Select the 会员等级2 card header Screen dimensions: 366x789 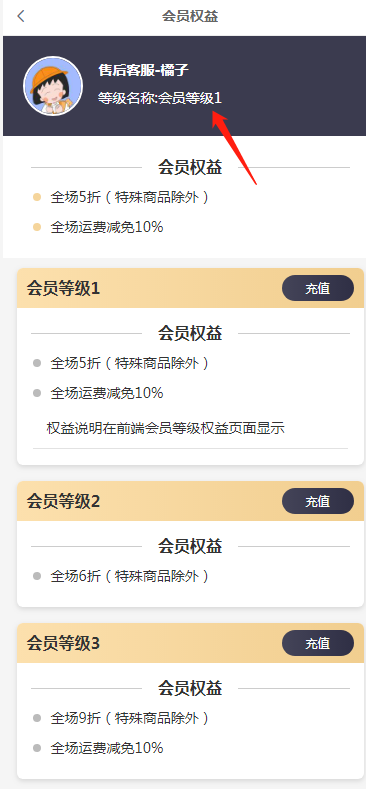(x=190, y=501)
